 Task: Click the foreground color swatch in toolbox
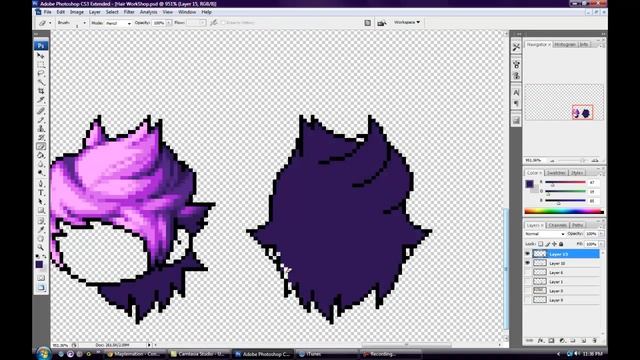pos(39,264)
